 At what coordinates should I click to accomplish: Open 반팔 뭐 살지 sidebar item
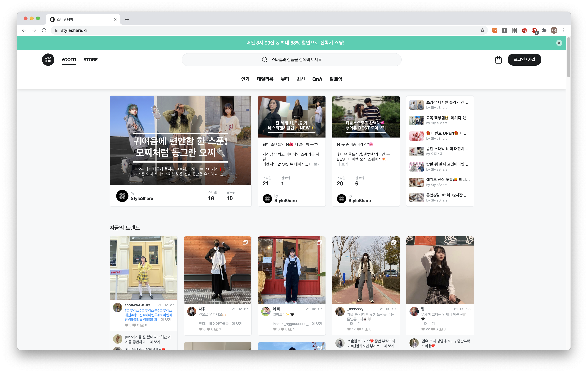(440, 167)
